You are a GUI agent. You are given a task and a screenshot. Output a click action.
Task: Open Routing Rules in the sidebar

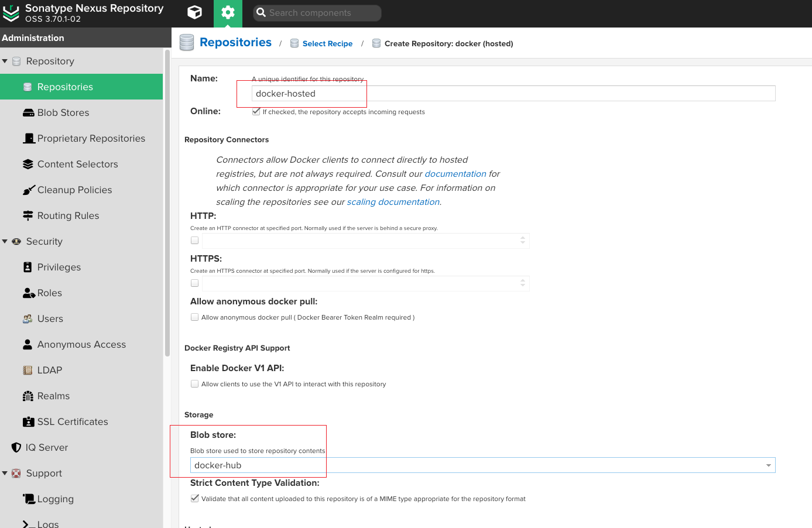pyautogui.click(x=81, y=215)
